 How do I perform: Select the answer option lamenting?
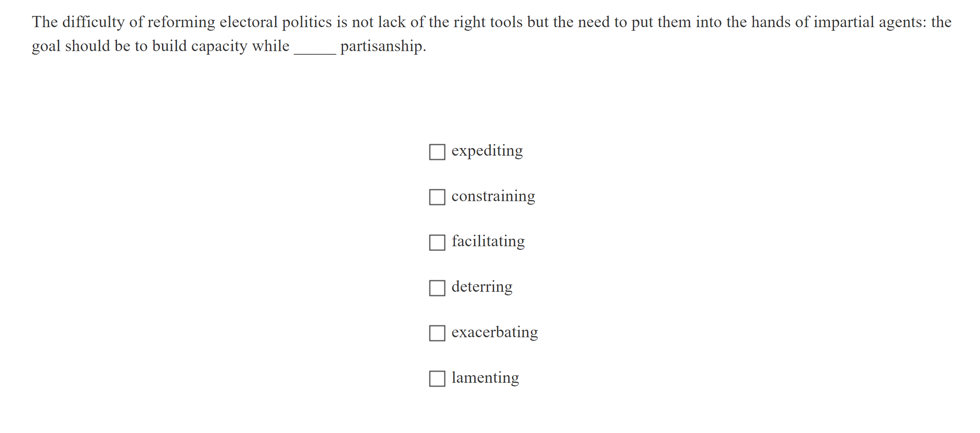437,378
